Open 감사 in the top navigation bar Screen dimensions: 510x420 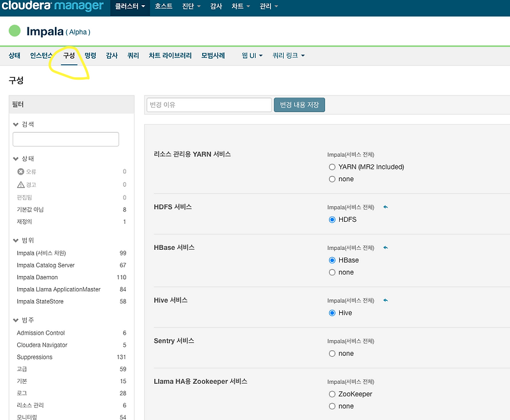tap(216, 6)
